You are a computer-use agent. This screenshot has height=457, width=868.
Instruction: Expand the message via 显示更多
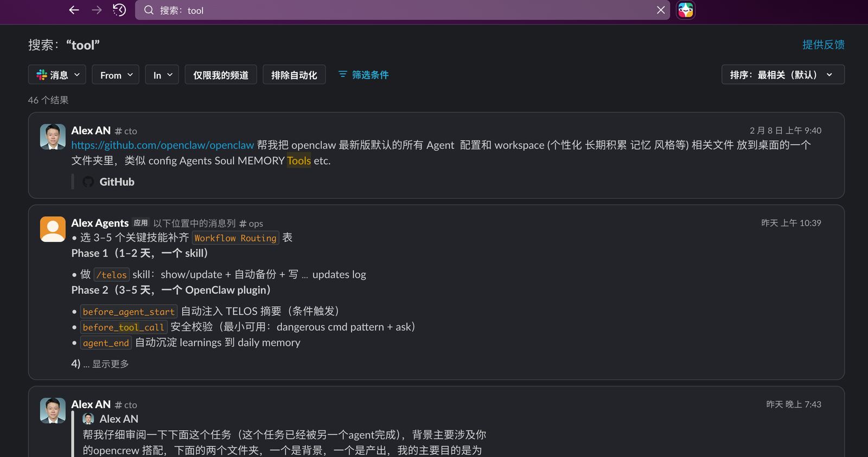pyautogui.click(x=110, y=364)
